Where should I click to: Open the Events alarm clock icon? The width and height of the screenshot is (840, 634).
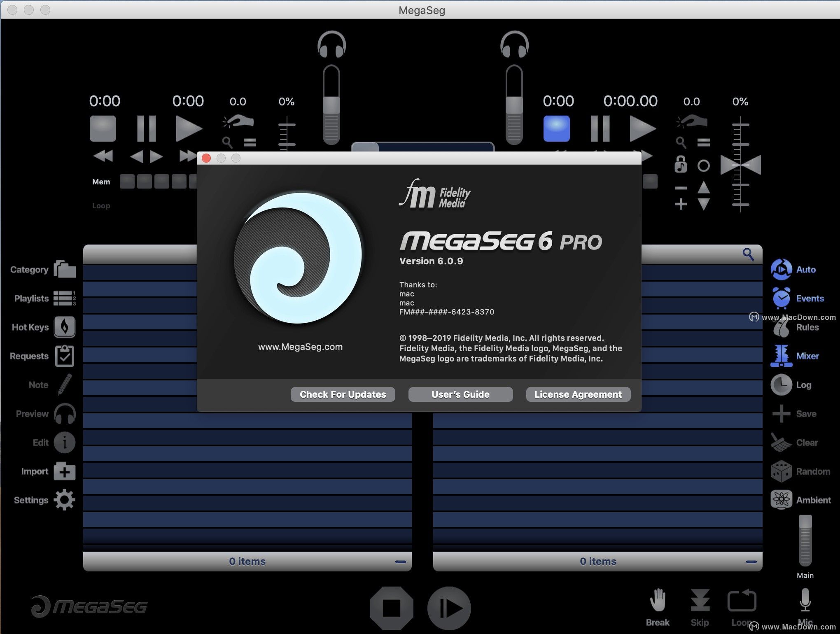(781, 298)
